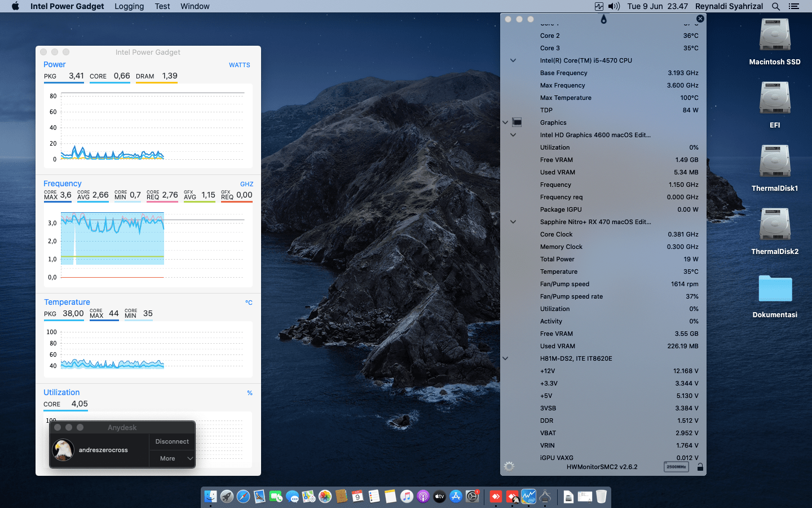Open the Dokumentasi folder

[775, 288]
